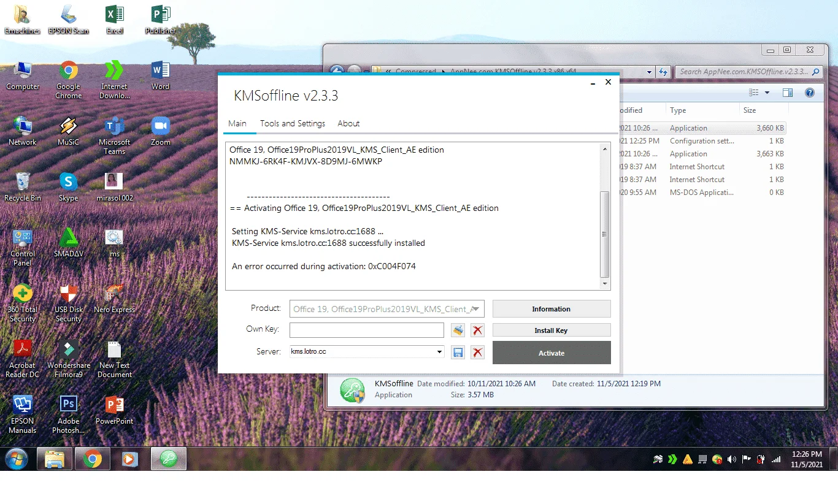Open the About tab
The width and height of the screenshot is (838, 504).
pos(348,123)
